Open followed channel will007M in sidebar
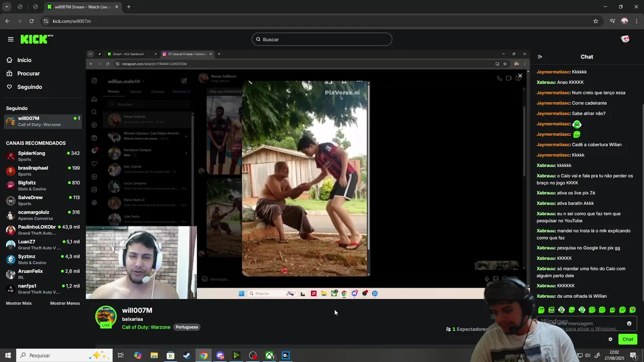The width and height of the screenshot is (644, 362). [x=43, y=121]
